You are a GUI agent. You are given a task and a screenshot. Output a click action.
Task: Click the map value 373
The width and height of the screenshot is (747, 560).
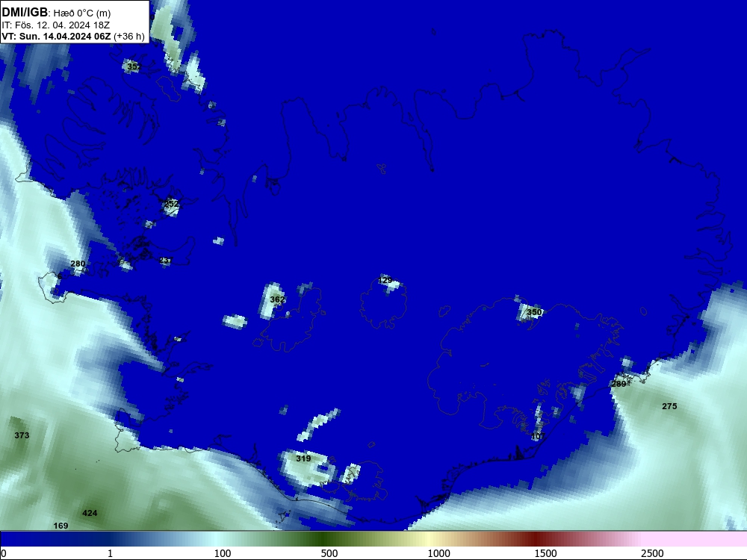[x=22, y=435]
